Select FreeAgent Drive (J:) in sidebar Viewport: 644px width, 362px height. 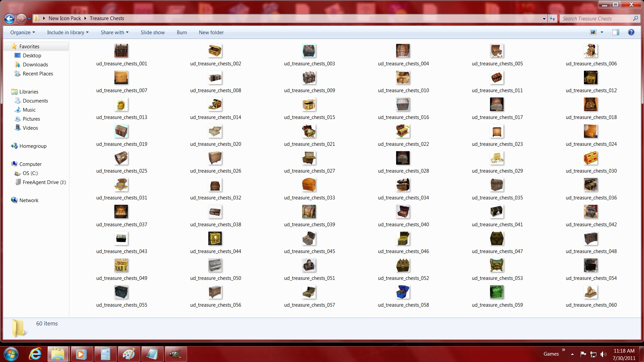[44, 182]
